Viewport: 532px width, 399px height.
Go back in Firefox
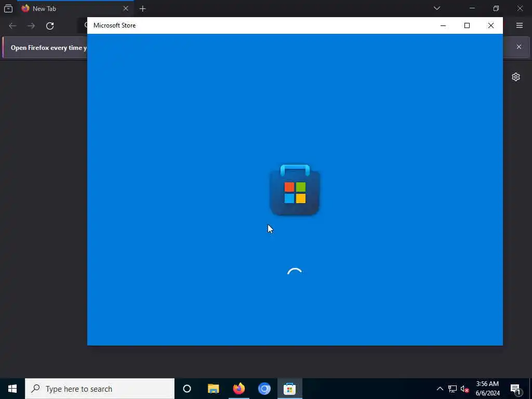click(12, 26)
